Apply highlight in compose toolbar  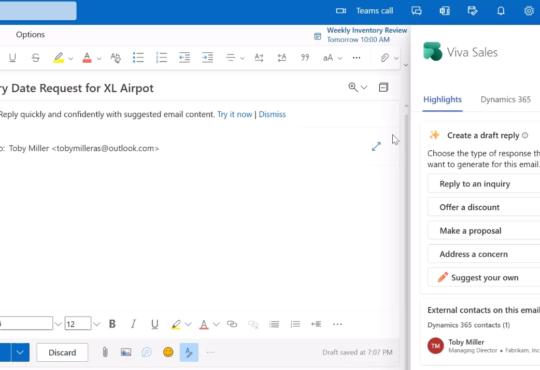point(176,324)
